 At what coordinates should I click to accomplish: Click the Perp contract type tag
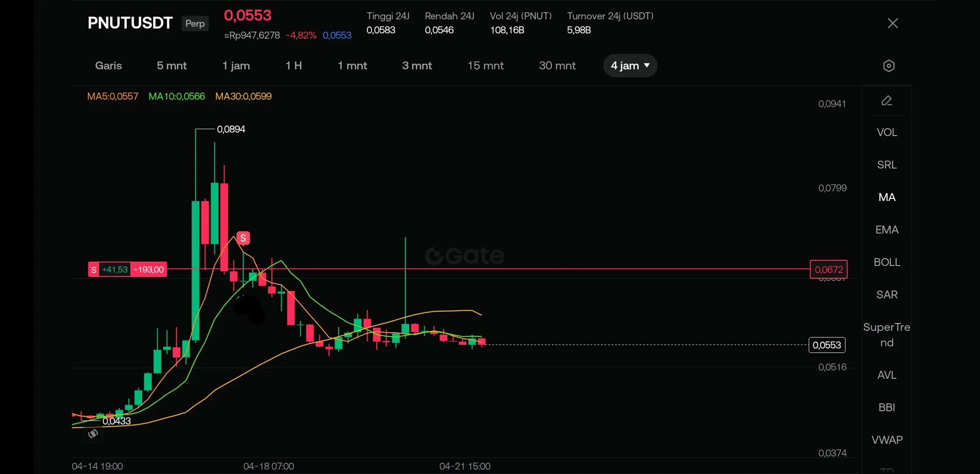pos(195,23)
